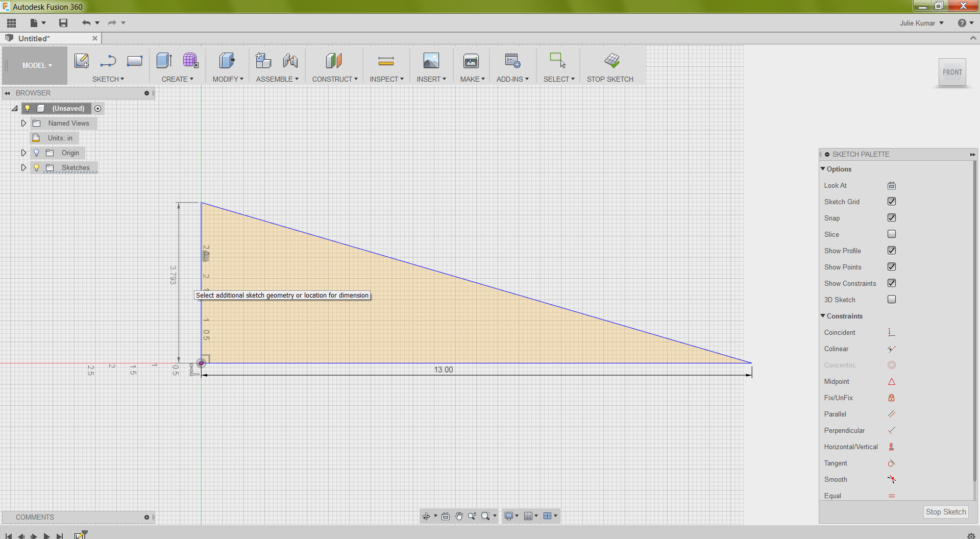Open the SKETCH menu

108,79
